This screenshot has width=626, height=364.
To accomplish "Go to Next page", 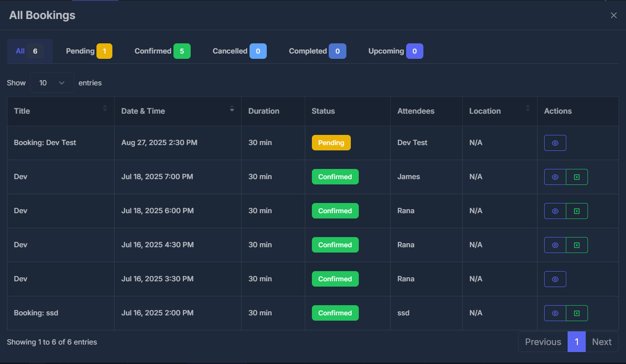I will [x=602, y=342].
